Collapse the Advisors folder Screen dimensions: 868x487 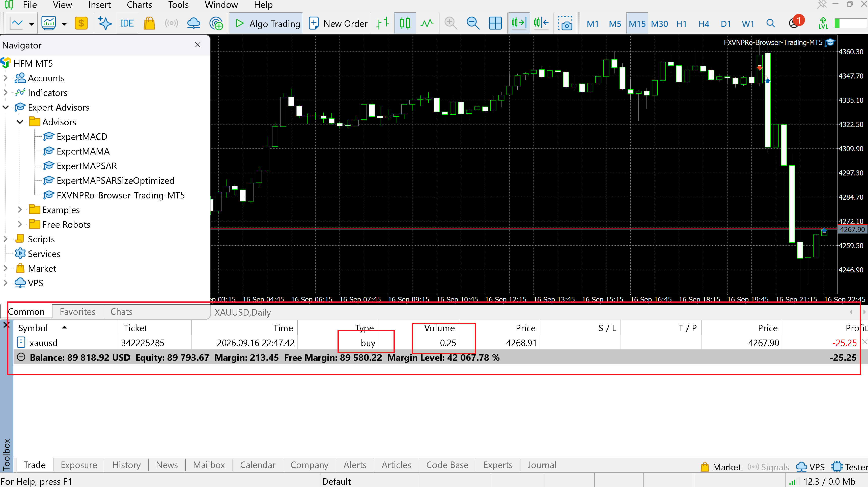(20, 122)
